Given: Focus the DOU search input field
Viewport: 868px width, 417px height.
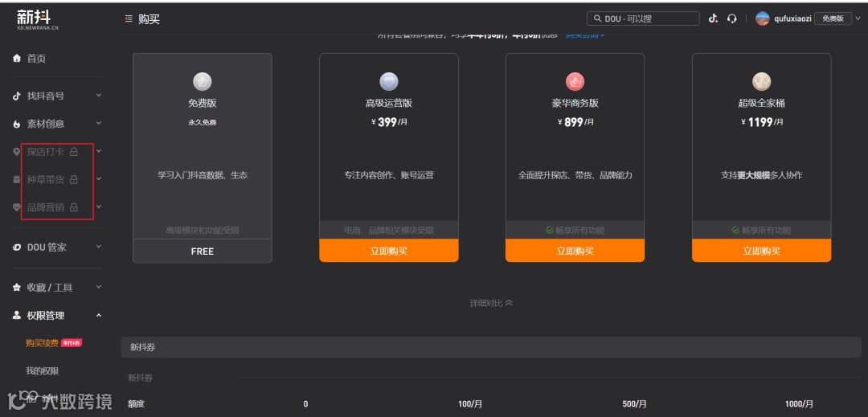Looking at the screenshot, I should point(643,18).
